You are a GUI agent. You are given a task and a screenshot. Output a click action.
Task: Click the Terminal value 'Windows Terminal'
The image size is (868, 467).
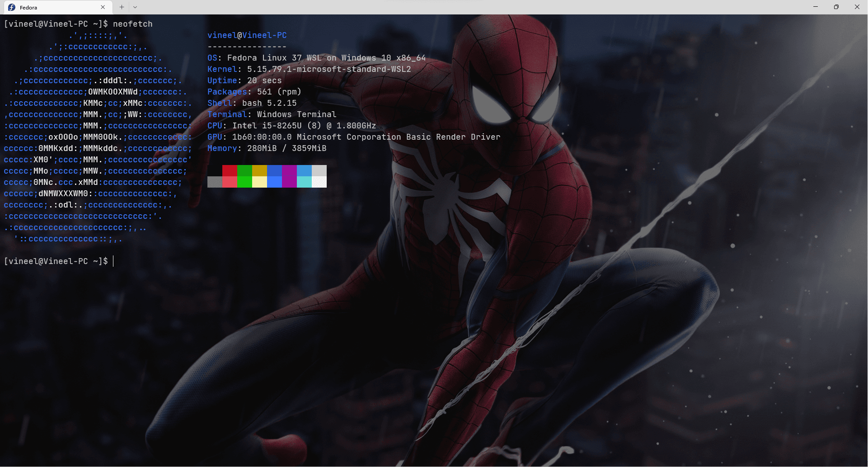point(297,114)
